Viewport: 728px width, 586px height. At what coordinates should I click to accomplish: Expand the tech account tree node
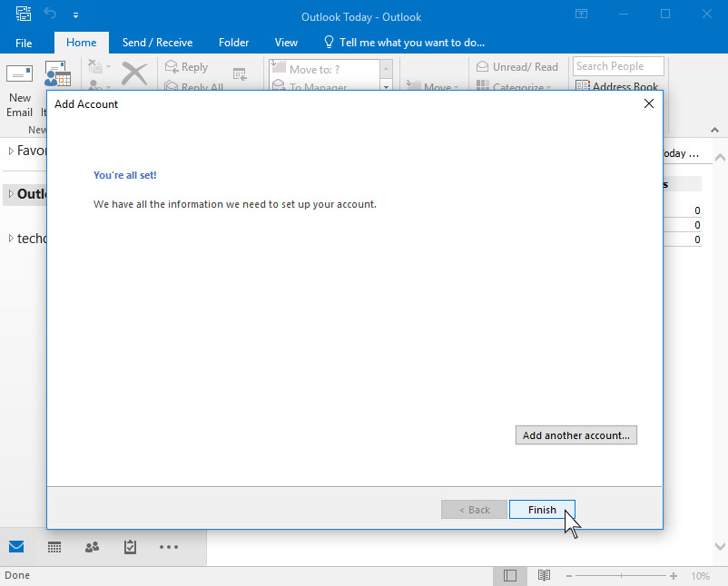[11, 239]
